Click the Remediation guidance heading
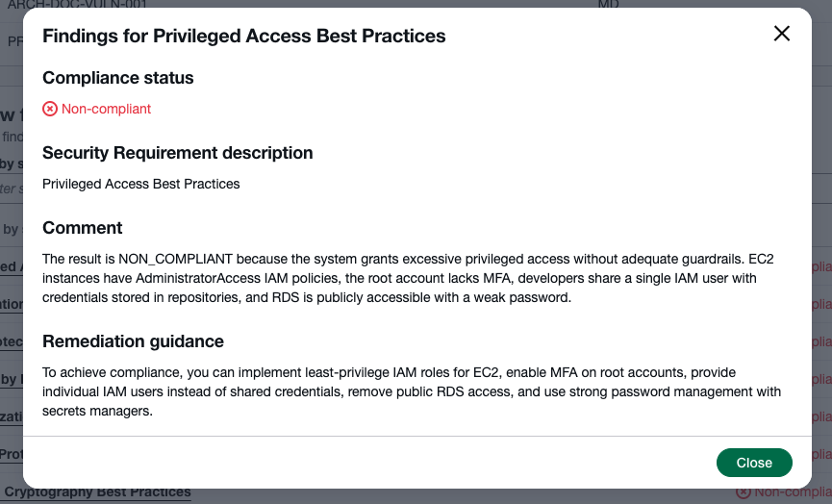The height and width of the screenshot is (504, 832). pyautogui.click(x=133, y=341)
